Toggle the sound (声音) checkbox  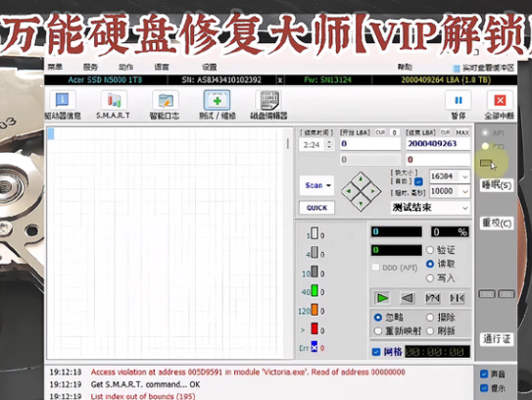[484, 375]
